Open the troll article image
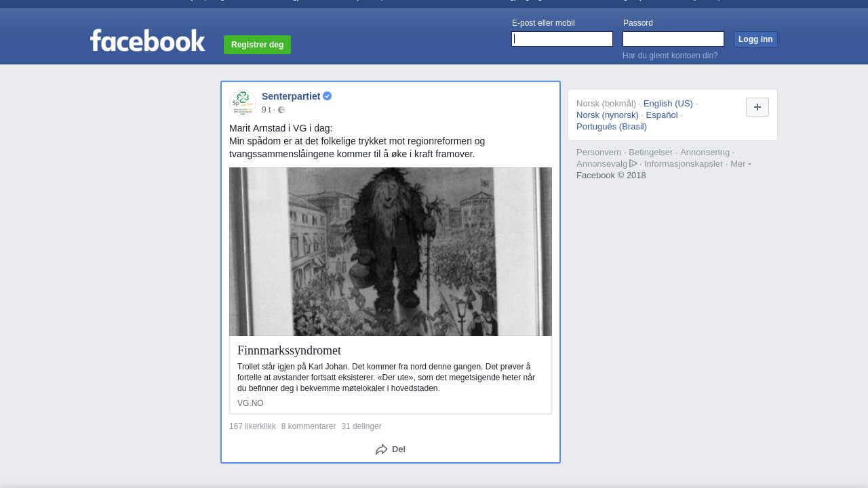868x488 pixels. pos(391,251)
